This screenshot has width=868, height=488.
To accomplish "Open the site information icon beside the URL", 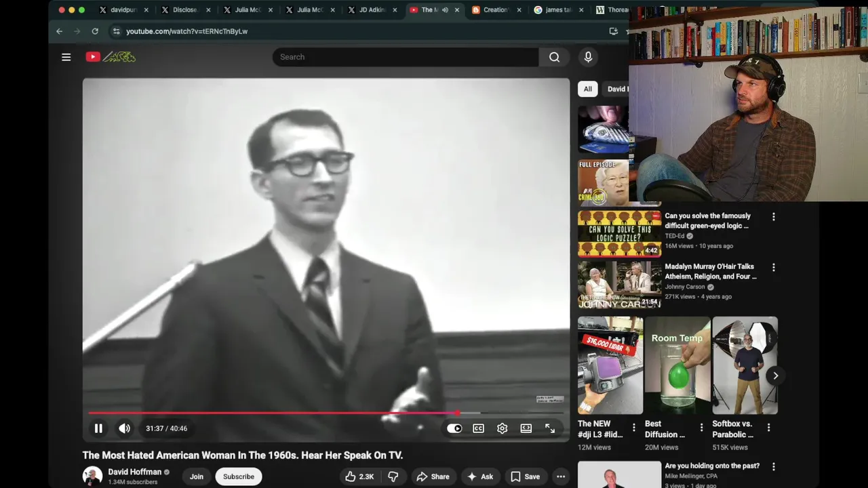I will [x=116, y=31].
